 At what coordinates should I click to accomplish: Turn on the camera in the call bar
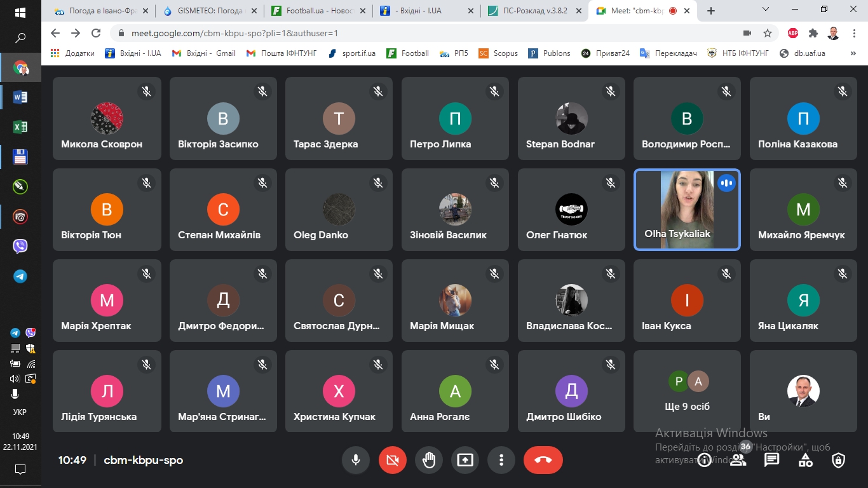click(x=392, y=460)
